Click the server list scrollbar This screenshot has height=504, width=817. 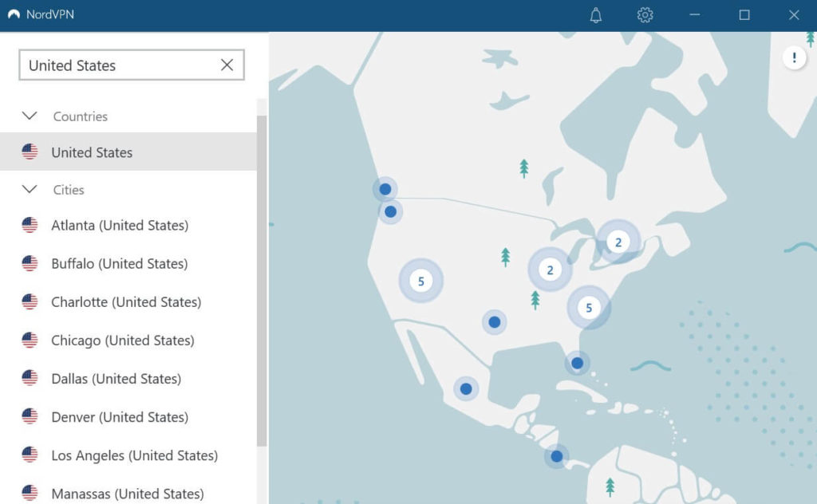(x=262, y=282)
